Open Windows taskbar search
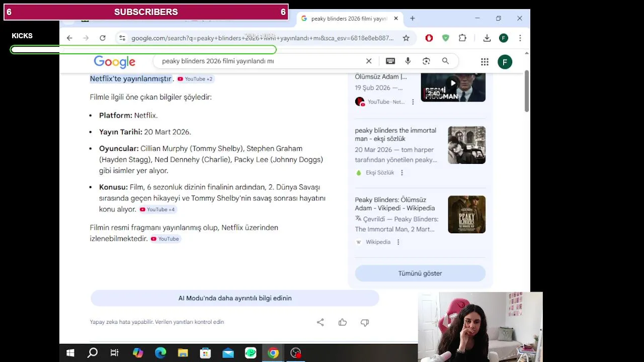644x362 pixels. pos(93,353)
